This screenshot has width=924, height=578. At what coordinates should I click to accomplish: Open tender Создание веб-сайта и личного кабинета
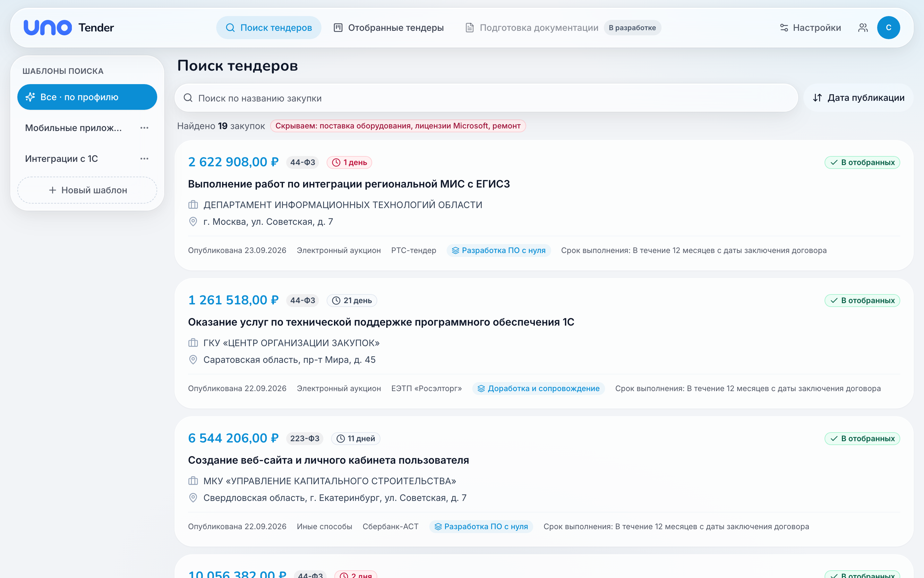point(328,460)
